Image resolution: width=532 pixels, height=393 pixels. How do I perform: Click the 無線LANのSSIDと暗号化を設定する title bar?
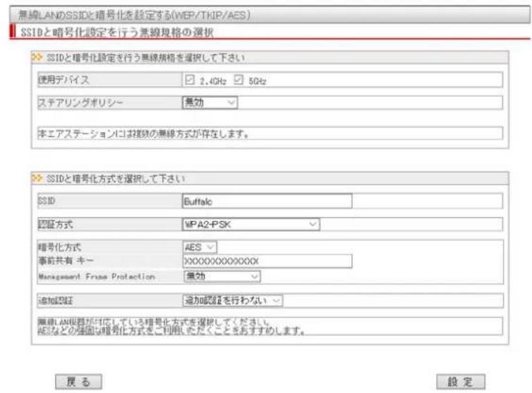(x=270, y=15)
